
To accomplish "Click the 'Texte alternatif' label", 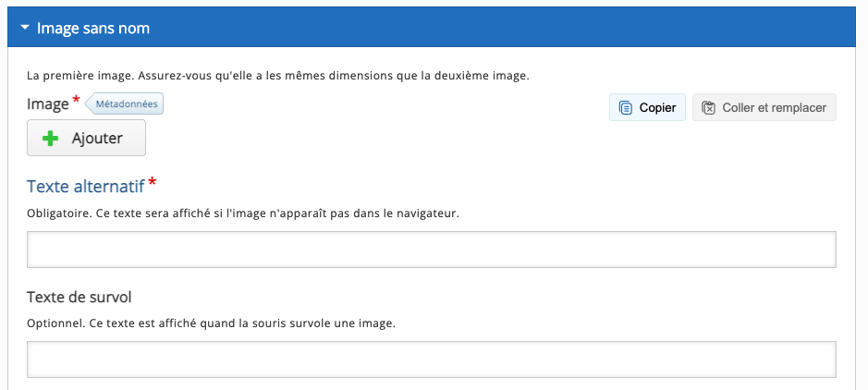I will [x=85, y=187].
